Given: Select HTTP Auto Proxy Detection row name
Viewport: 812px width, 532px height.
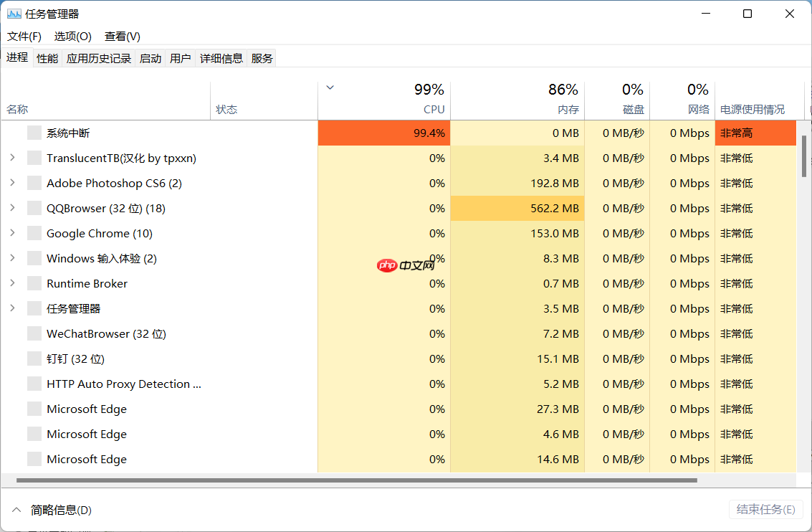Looking at the screenshot, I should coord(124,384).
